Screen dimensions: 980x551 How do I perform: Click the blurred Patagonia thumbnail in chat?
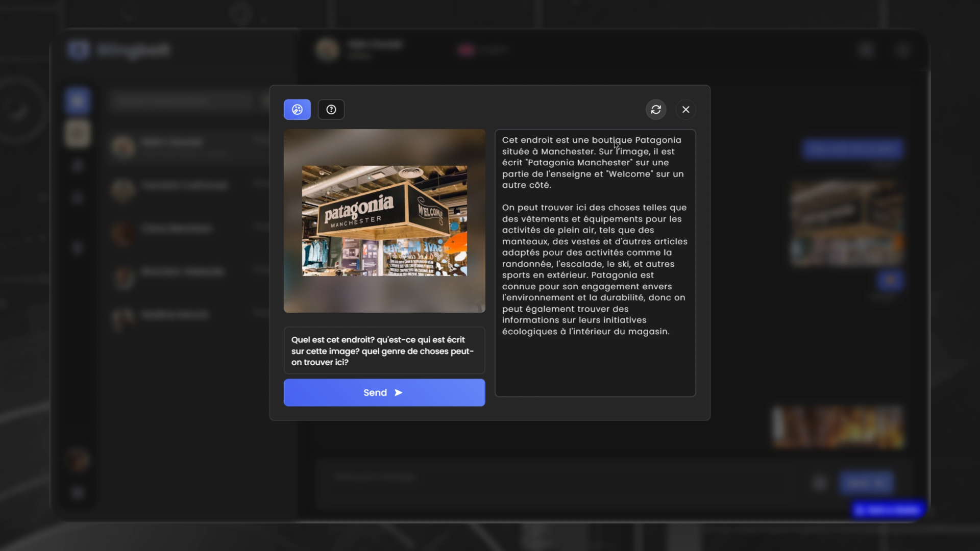pyautogui.click(x=846, y=223)
